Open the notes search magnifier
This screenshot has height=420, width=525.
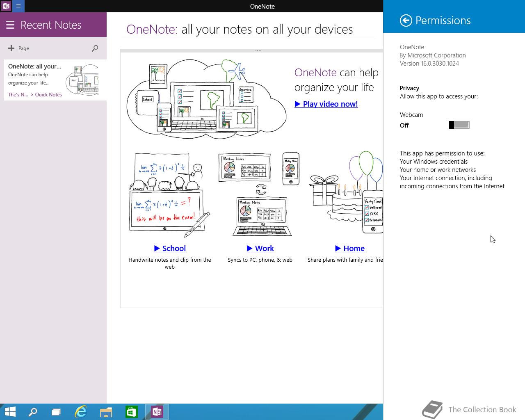click(x=95, y=48)
